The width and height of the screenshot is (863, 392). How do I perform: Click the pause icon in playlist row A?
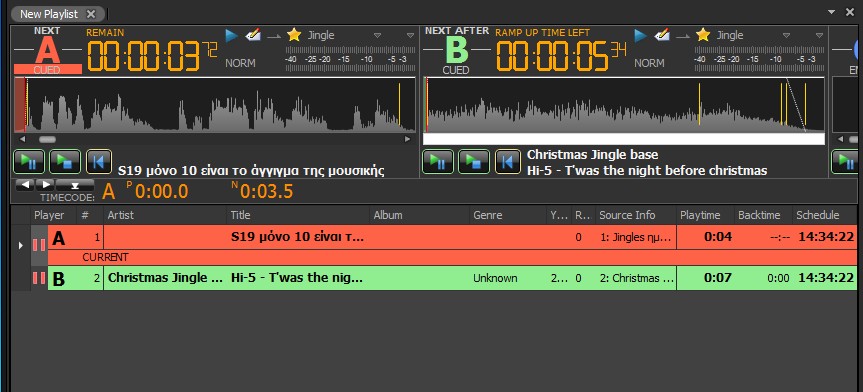39,244
